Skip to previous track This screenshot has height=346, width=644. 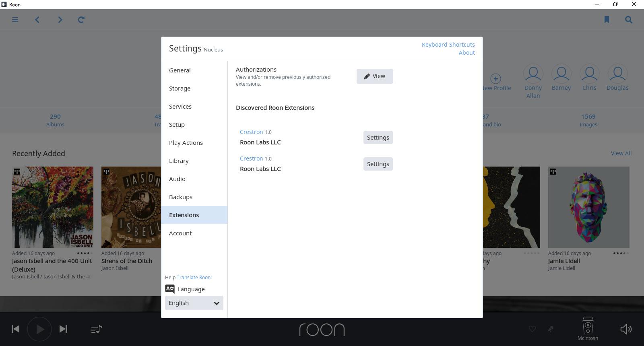point(16,329)
